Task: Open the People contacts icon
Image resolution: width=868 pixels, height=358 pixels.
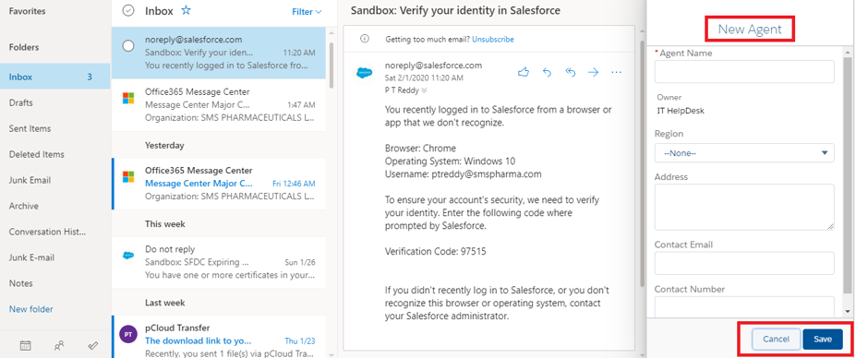Action: 59,346
